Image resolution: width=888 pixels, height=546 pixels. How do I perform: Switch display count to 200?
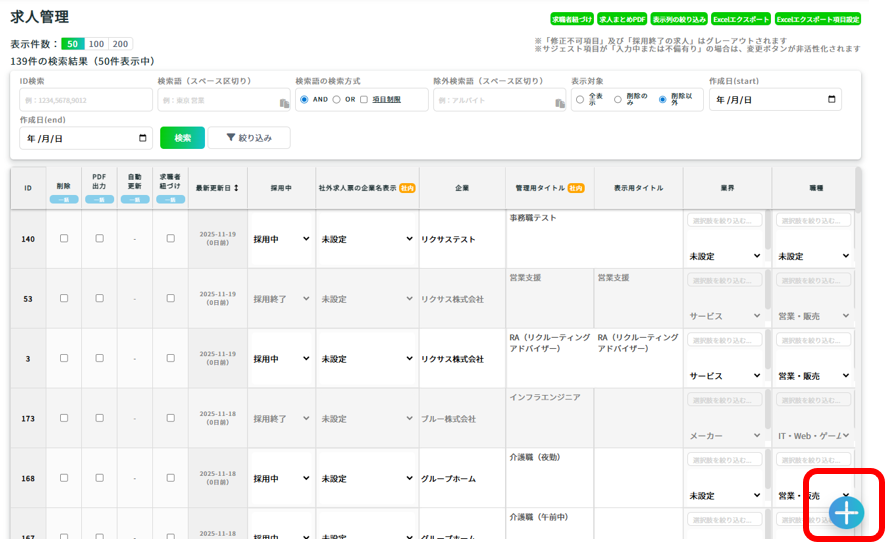click(x=121, y=44)
